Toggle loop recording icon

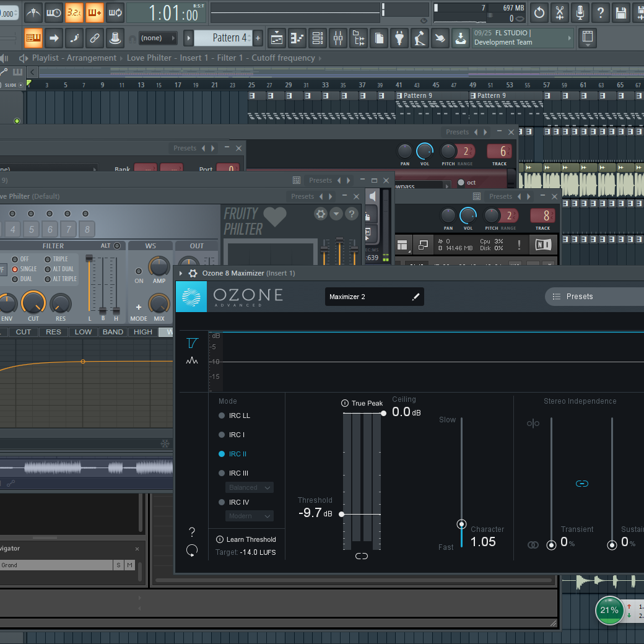(x=115, y=13)
